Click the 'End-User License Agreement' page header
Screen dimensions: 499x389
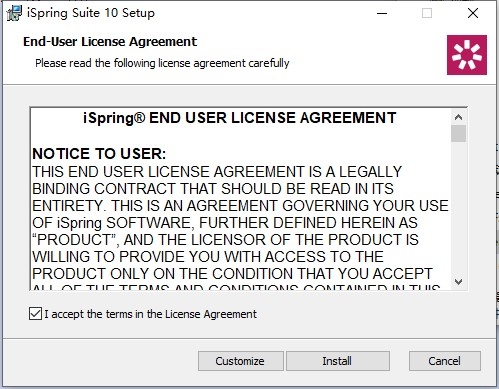pyautogui.click(x=110, y=42)
